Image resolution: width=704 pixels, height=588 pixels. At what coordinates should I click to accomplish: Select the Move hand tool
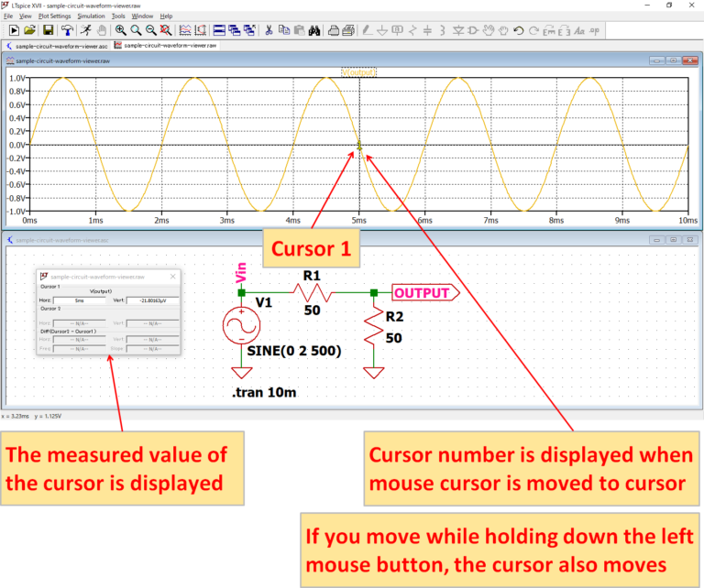tap(489, 30)
